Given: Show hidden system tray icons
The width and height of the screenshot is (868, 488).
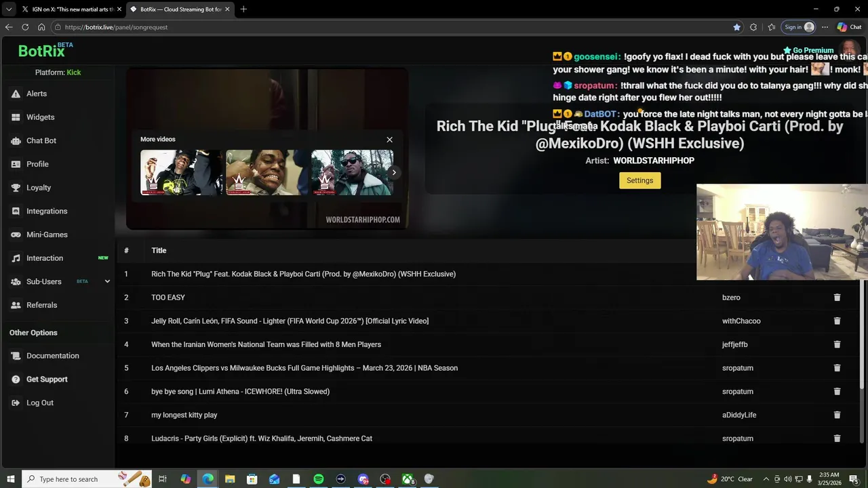Looking at the screenshot, I should coord(766,479).
